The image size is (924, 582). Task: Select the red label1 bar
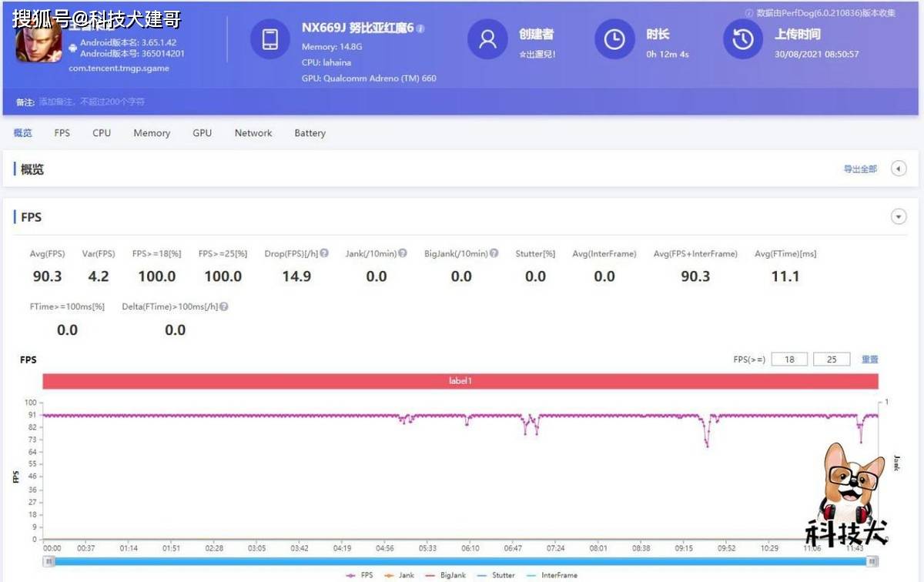coord(460,381)
